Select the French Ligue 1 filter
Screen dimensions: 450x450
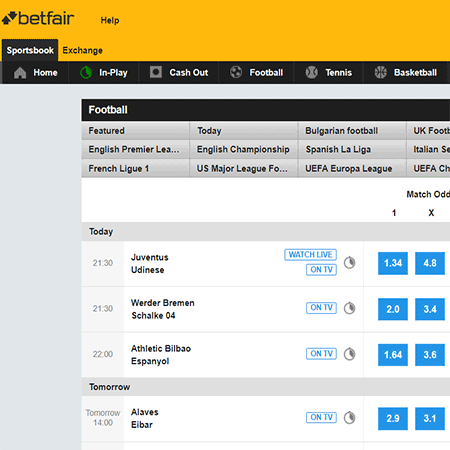click(135, 168)
